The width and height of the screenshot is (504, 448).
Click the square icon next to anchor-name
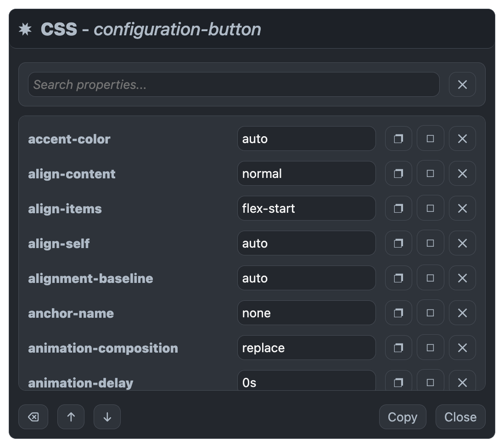coord(430,313)
